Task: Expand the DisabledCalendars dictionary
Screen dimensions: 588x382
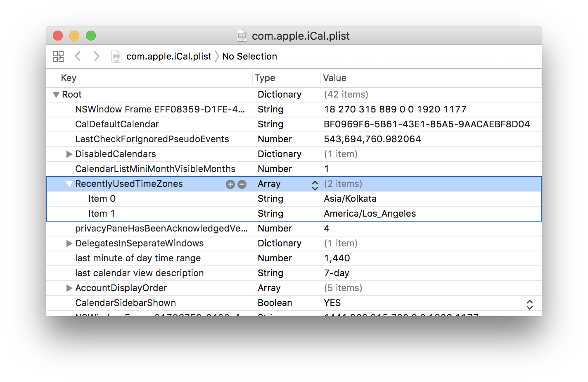Action: (69, 154)
